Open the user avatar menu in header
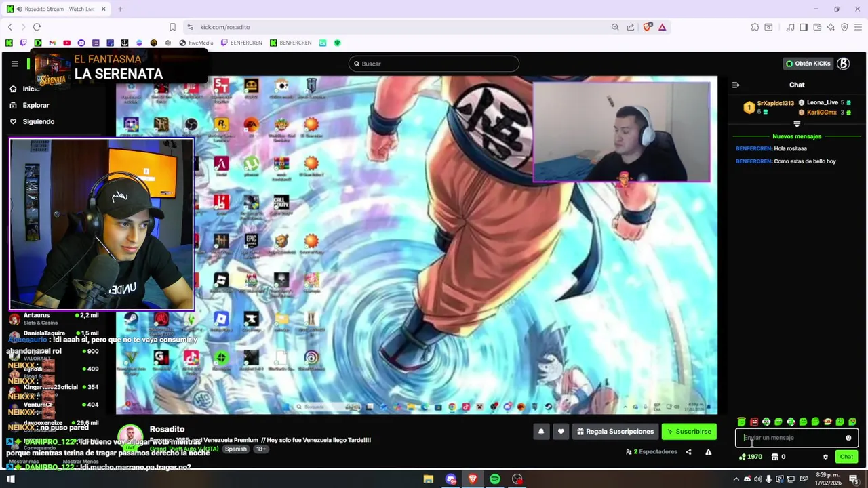Screen dimensions: 868x488 coord(843,64)
